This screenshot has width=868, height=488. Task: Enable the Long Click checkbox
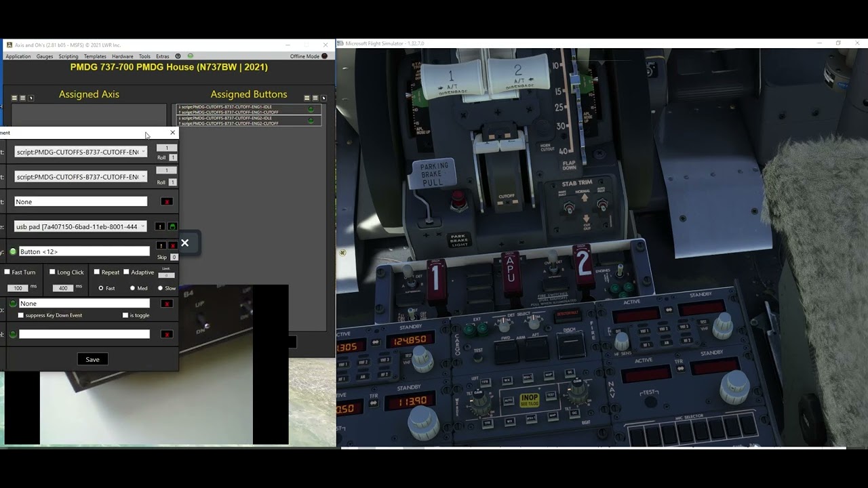coord(52,272)
